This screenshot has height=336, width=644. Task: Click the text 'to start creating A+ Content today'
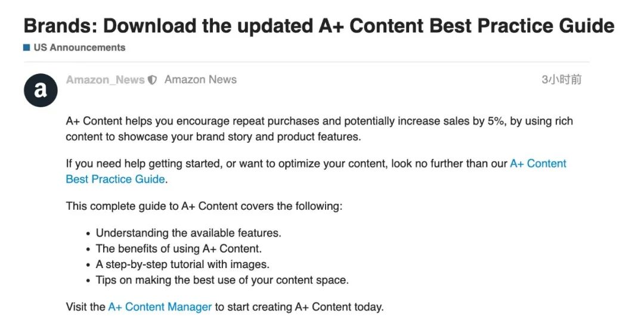coord(299,307)
